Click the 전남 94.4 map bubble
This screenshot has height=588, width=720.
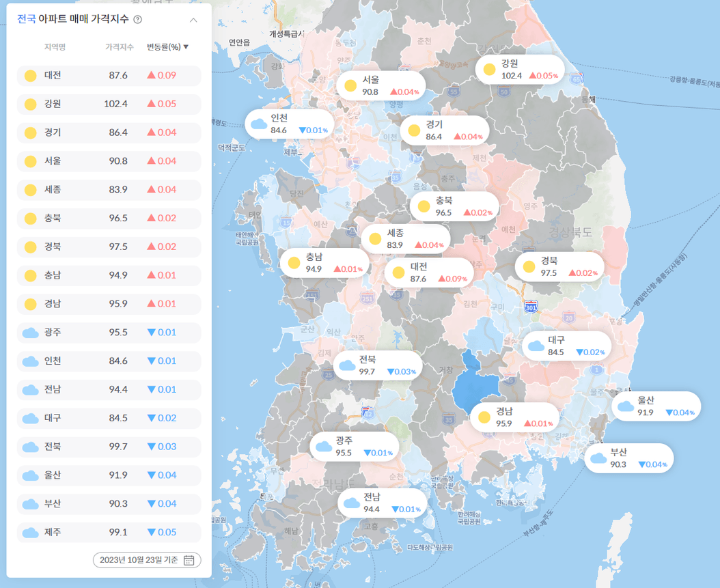(x=383, y=503)
